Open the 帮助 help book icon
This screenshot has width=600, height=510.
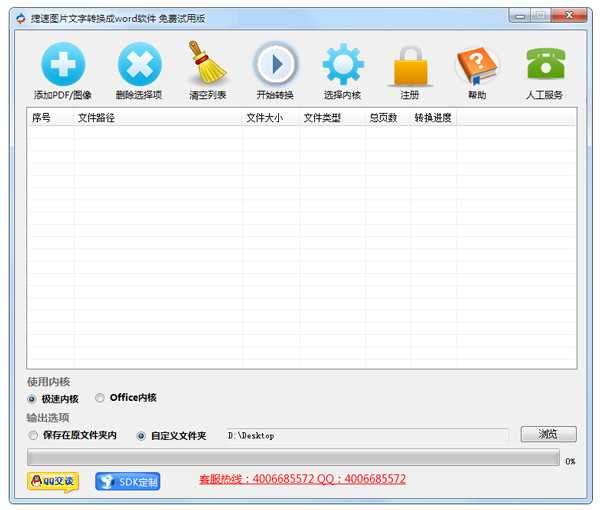(x=477, y=65)
